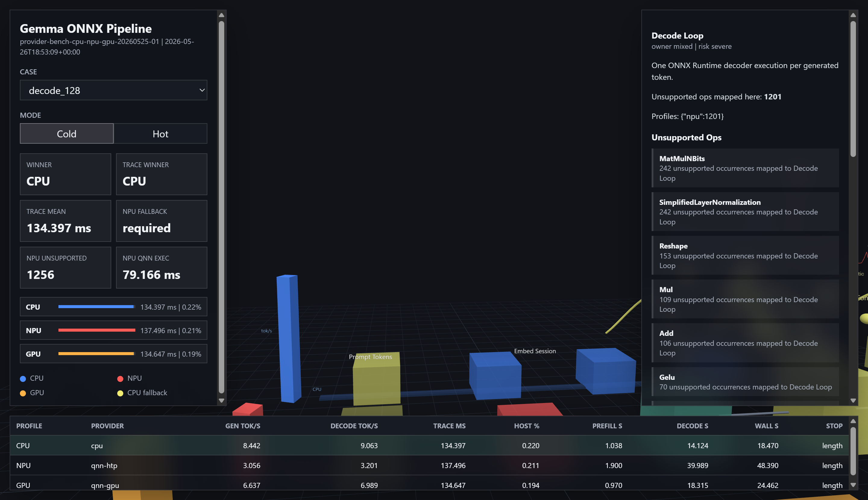Click the yellow CPU fallback legend dot
The image size is (868, 500).
[x=120, y=393]
